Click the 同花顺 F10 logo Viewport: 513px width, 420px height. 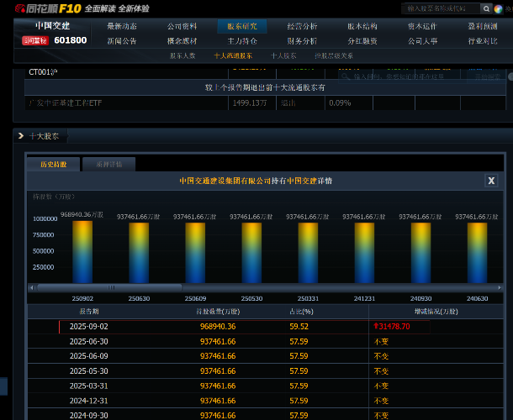pos(49,8)
